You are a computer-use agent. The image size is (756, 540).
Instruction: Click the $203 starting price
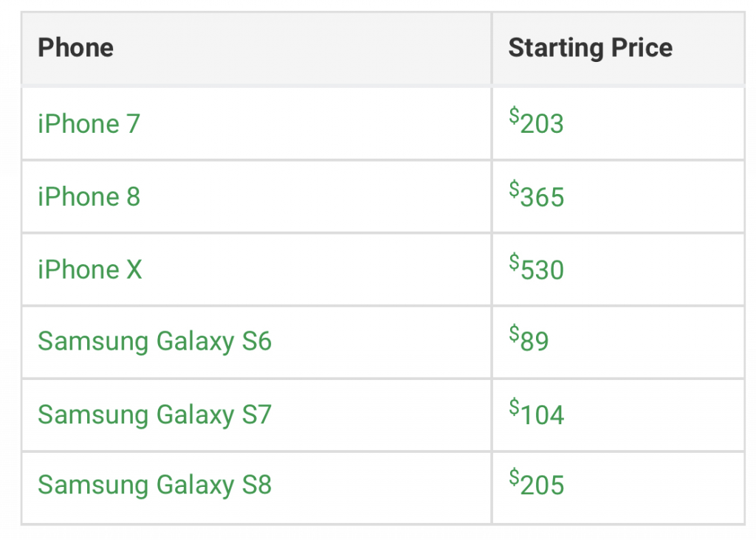536,122
